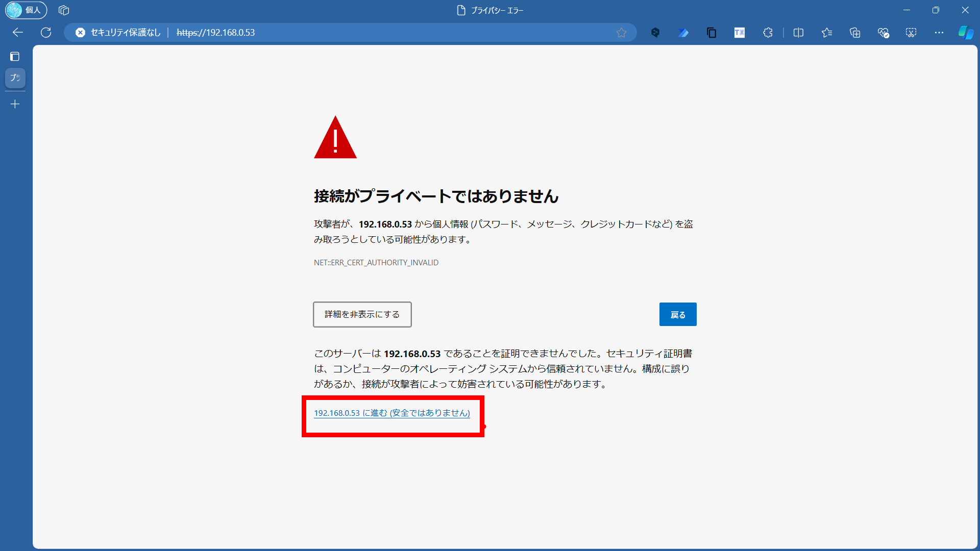This screenshot has height=551, width=980.
Task: Toggle split screen view icon
Action: [x=799, y=33]
